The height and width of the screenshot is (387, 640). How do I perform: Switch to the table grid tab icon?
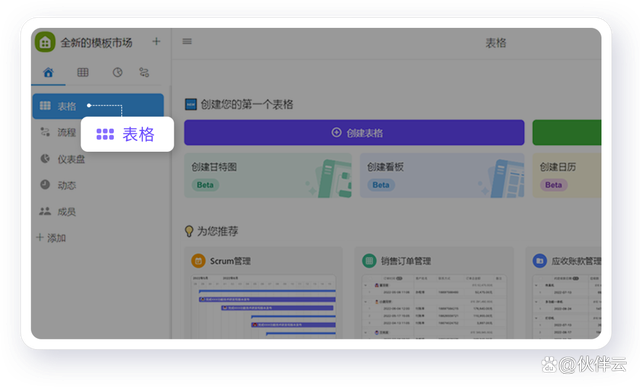(83, 73)
